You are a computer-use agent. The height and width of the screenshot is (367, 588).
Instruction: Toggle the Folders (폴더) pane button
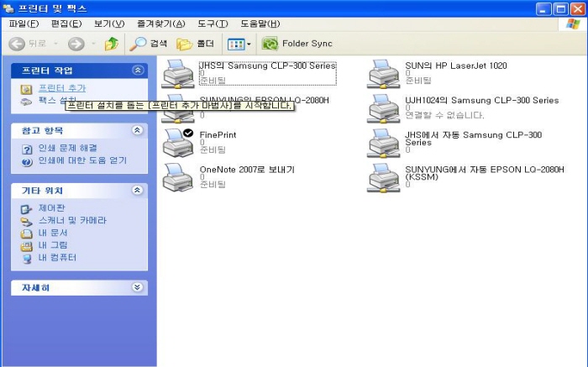pos(196,44)
